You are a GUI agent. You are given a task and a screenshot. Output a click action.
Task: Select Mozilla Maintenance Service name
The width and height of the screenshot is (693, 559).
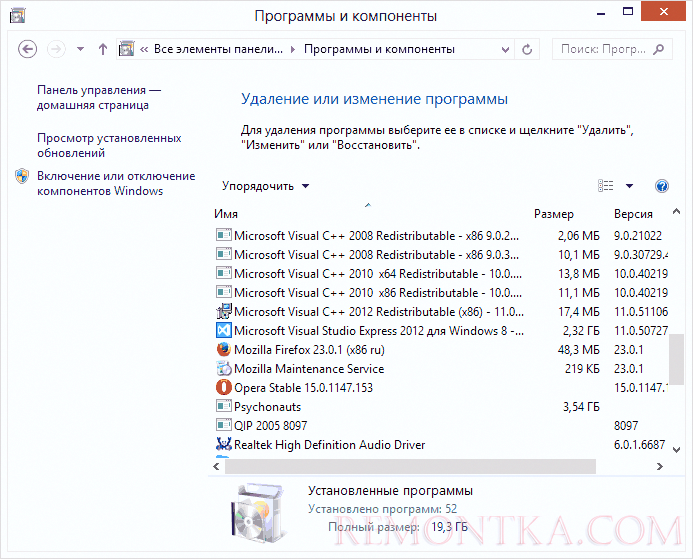click(309, 369)
